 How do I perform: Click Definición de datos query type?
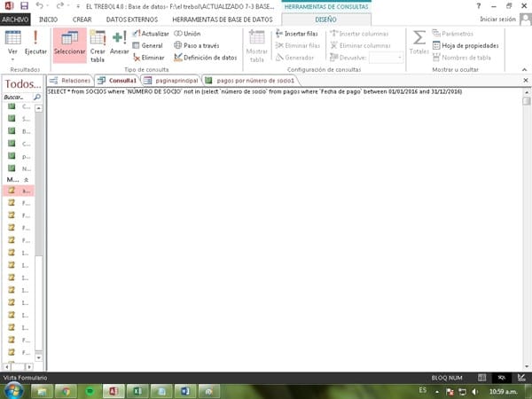(206, 58)
